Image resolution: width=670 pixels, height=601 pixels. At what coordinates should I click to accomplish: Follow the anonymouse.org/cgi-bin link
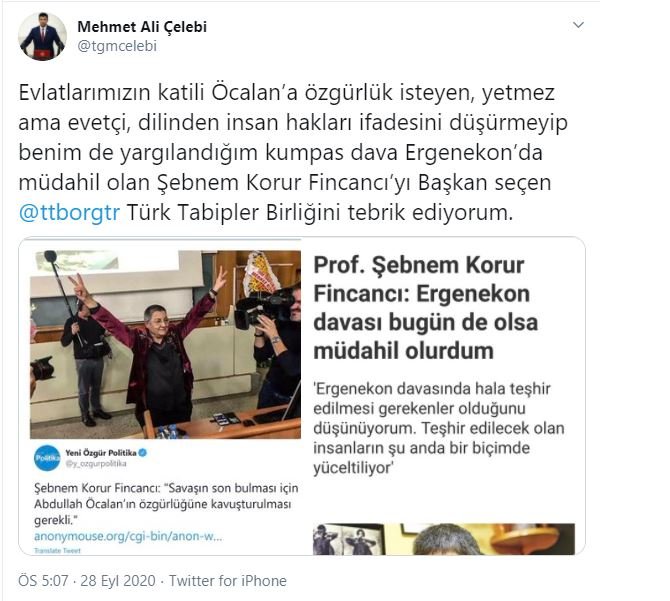click(128, 536)
